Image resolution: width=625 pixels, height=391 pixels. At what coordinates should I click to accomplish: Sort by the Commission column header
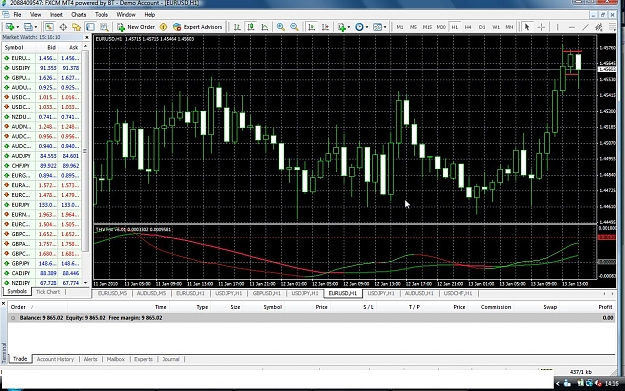click(495, 307)
